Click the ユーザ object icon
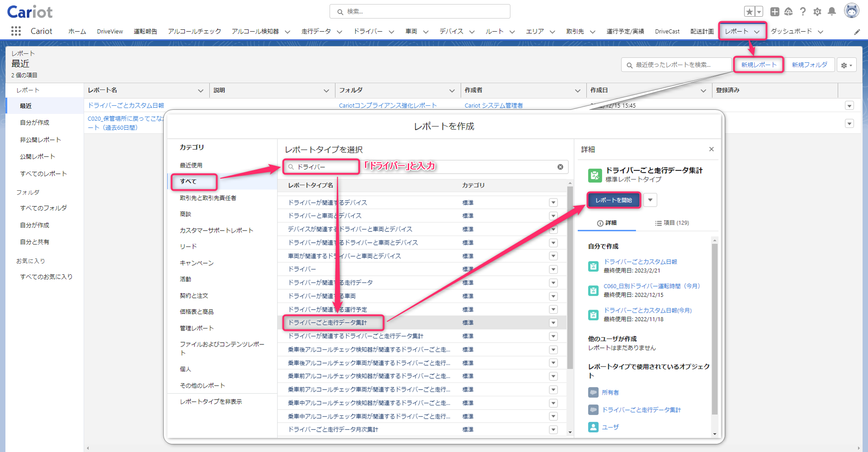 [x=593, y=427]
